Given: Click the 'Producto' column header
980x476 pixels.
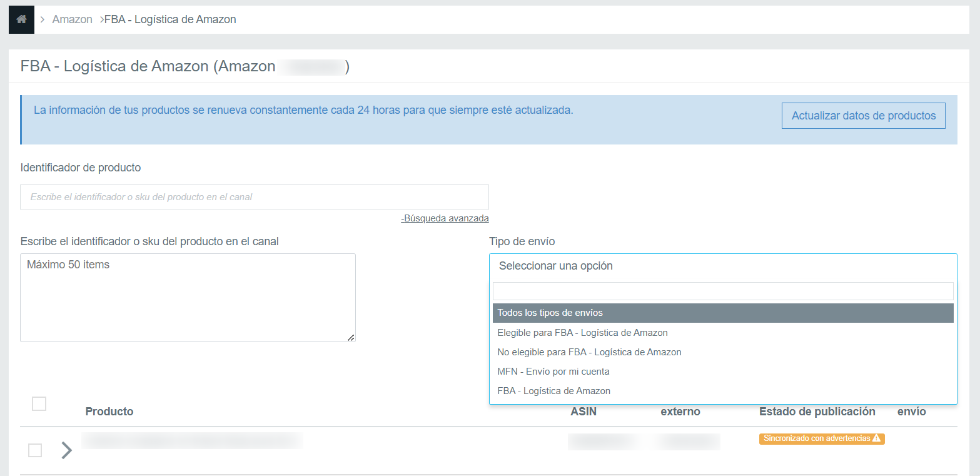Looking at the screenshot, I should [x=109, y=412].
